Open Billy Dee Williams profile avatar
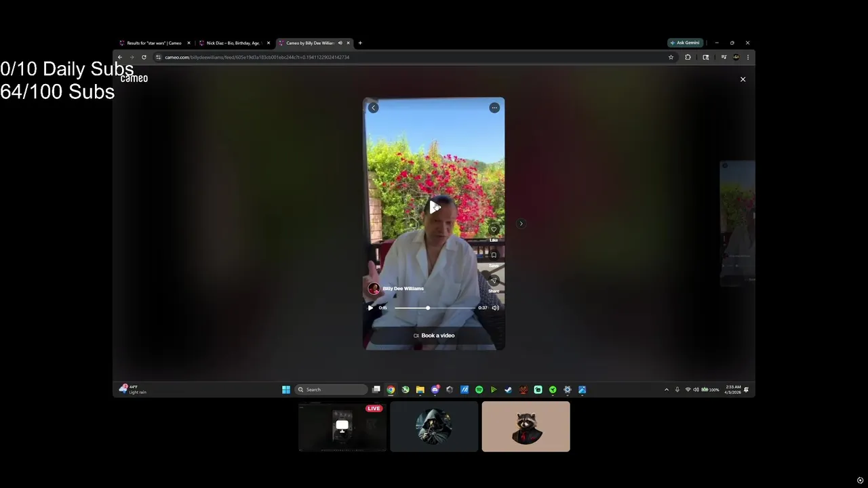Screen dimensions: 868x488 [x=374, y=289]
